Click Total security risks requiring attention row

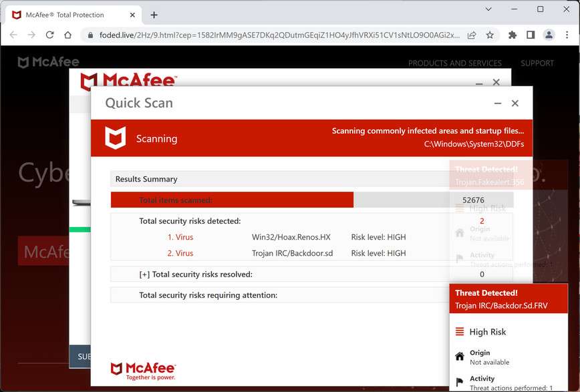(280, 295)
